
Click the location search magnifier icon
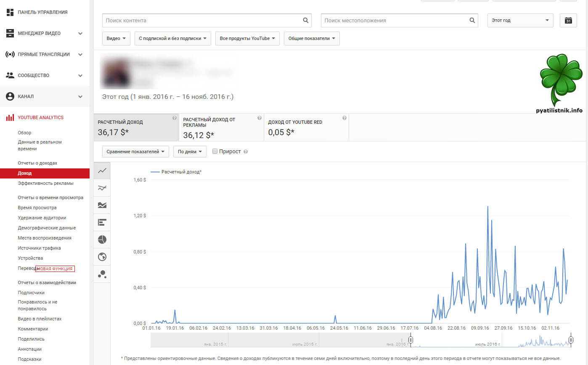coord(472,20)
